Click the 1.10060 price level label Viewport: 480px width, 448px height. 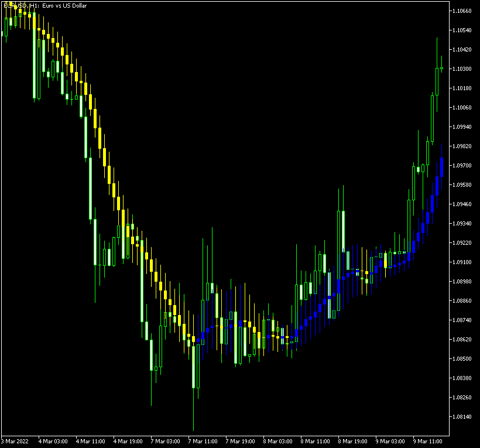(x=463, y=108)
